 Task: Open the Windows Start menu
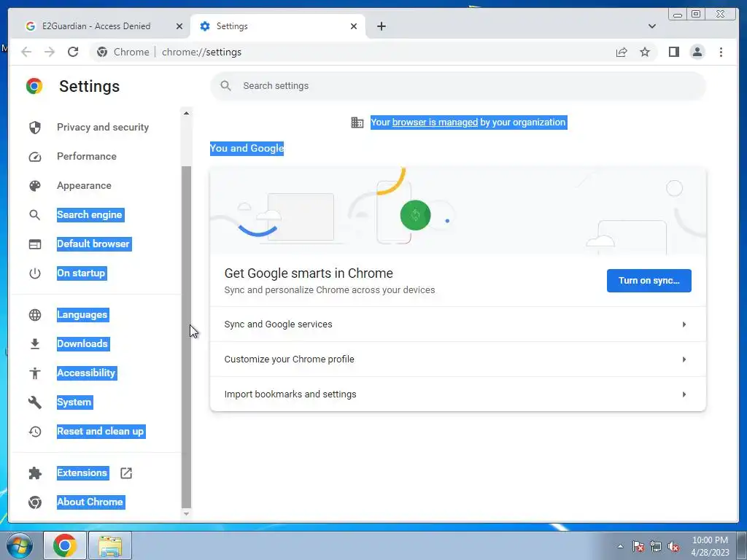click(x=20, y=545)
